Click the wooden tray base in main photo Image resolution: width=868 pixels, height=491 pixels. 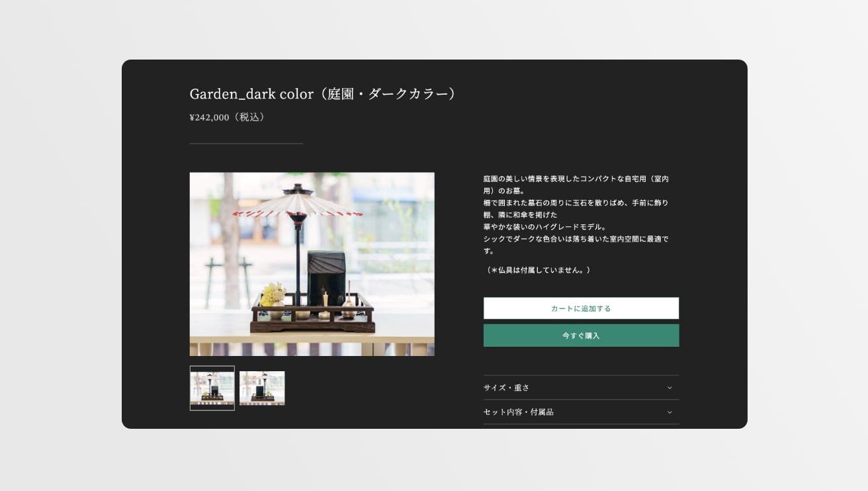point(312,324)
